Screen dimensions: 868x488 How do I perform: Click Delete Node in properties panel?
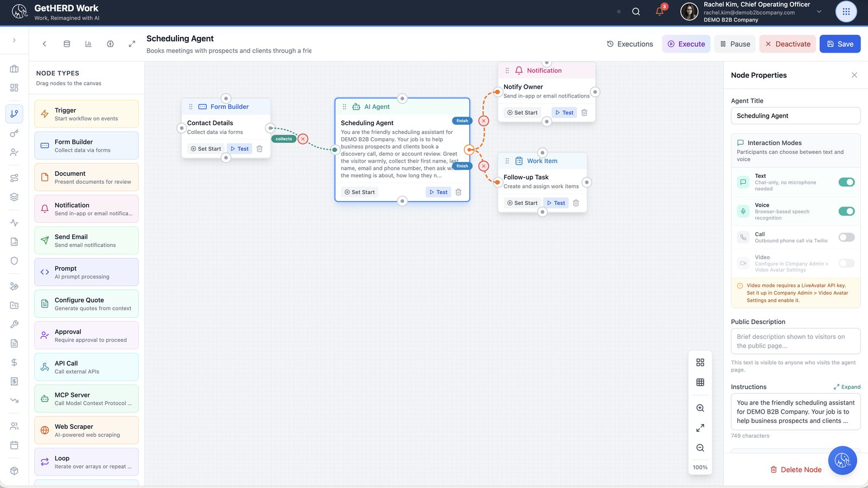(x=796, y=470)
